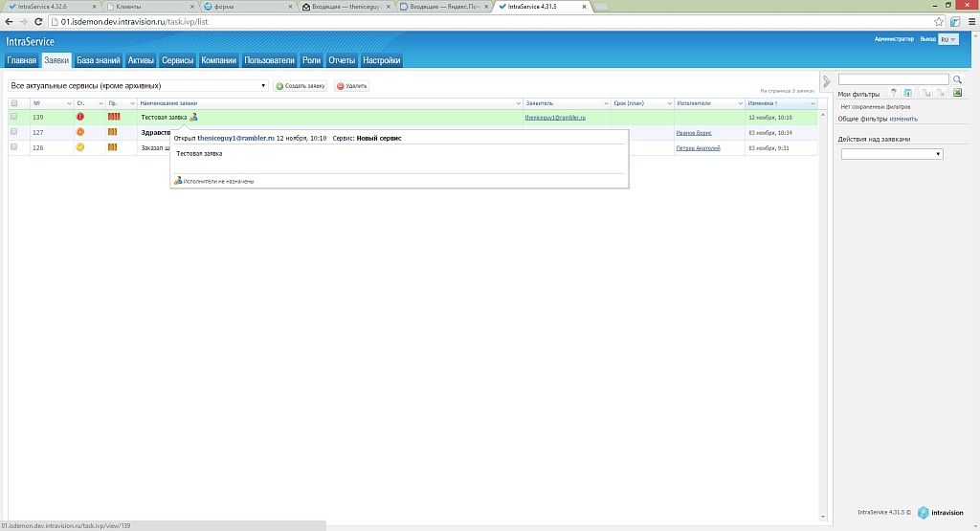The width and height of the screenshot is (980, 531).
Task: Click the yellow status icon of request 126
Action: [80, 147]
